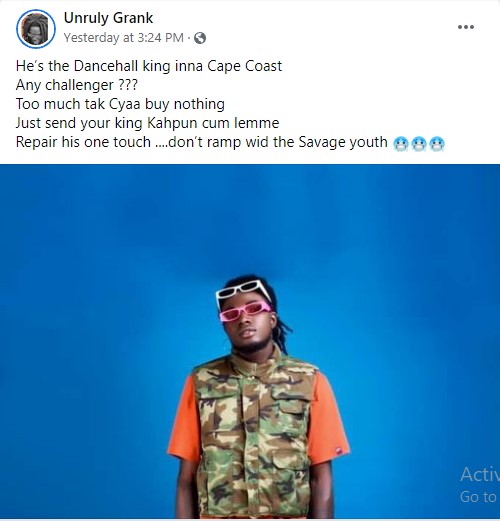Select the 'He's the Dancehall king' text line

tap(149, 66)
